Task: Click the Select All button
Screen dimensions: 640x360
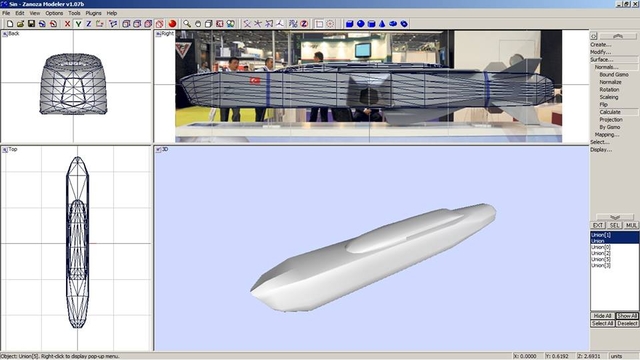Action: (602, 323)
